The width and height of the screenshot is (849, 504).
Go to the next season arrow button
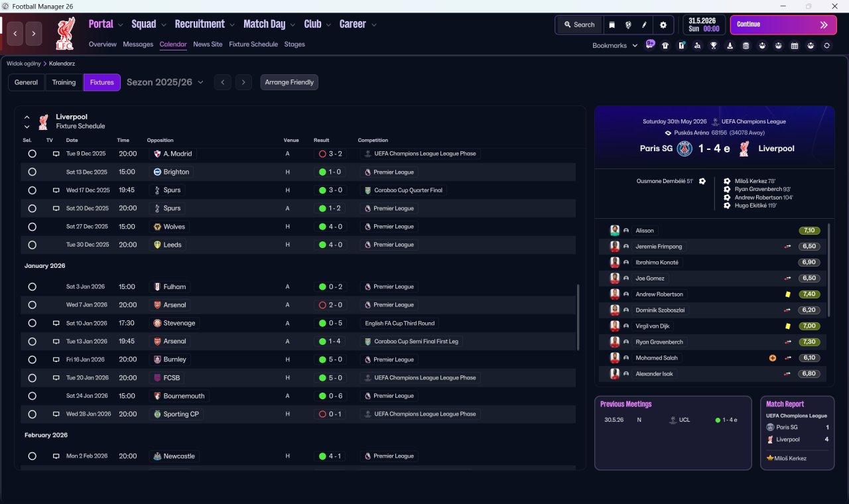point(244,82)
